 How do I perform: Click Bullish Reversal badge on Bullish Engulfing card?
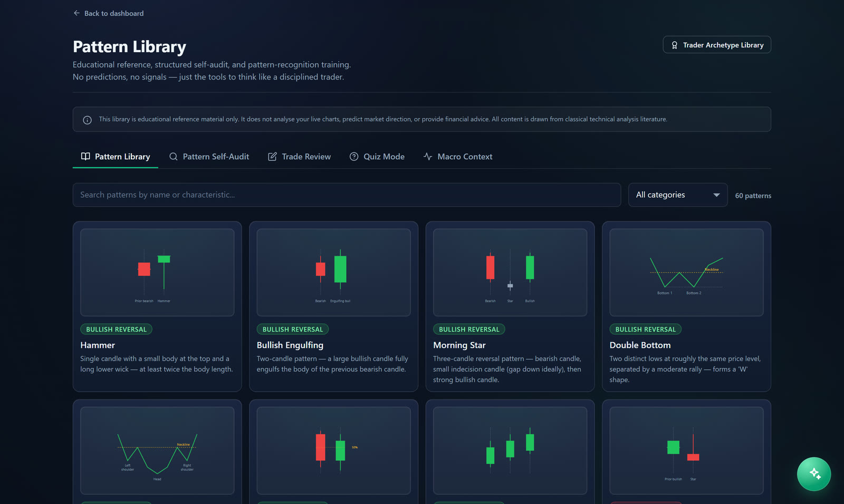[293, 329]
